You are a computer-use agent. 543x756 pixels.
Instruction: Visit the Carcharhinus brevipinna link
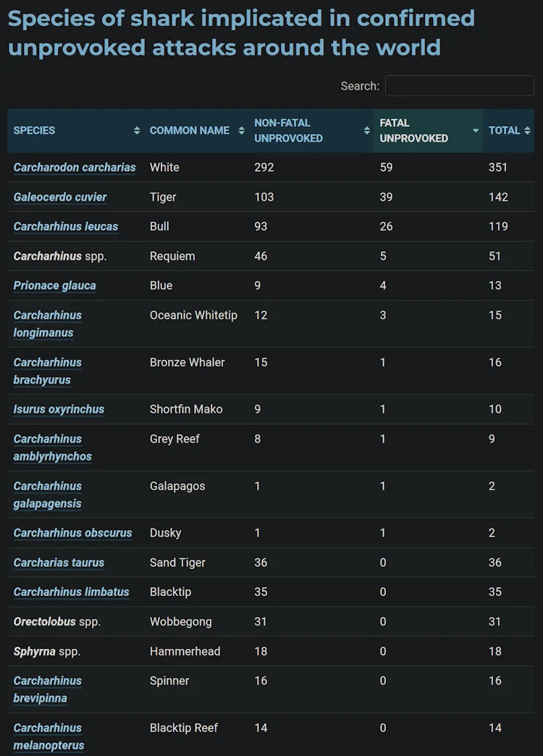(47, 689)
